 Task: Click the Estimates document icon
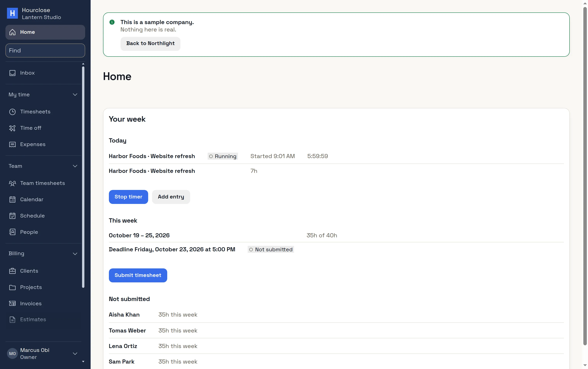tap(12, 319)
